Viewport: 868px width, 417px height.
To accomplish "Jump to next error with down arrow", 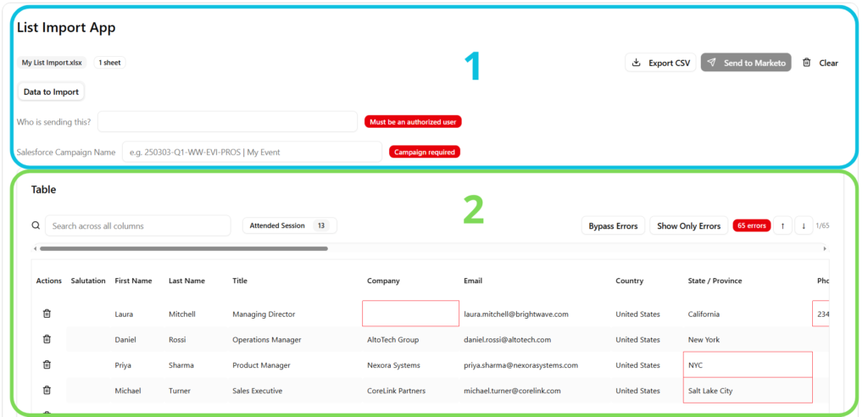I will point(803,226).
